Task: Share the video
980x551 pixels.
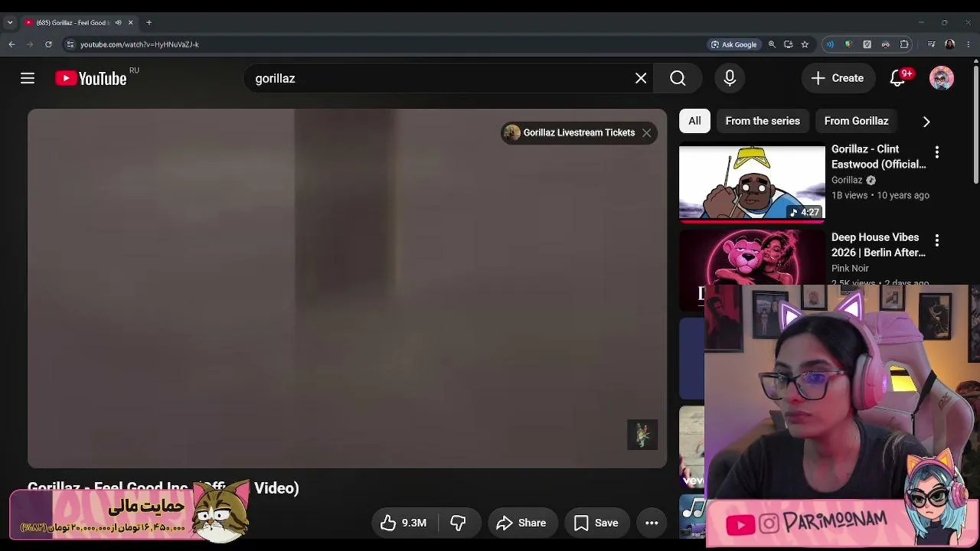Action: click(521, 523)
